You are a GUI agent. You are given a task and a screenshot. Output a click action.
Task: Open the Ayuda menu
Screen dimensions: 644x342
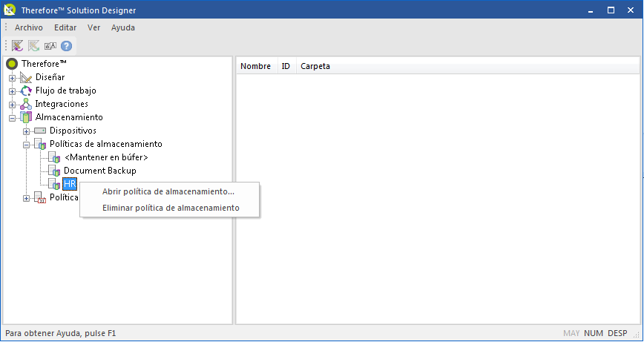tap(123, 27)
